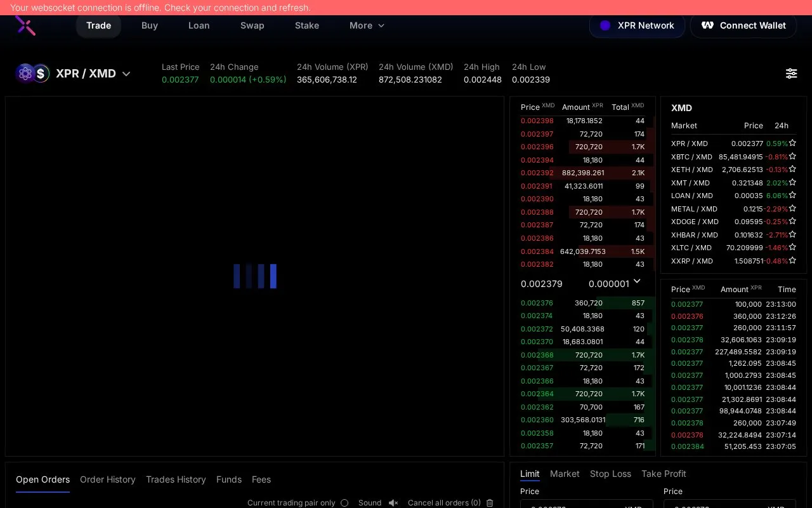This screenshot has height=508, width=812.
Task: Click Cancel all orders (0)
Action: pyautogui.click(x=444, y=503)
